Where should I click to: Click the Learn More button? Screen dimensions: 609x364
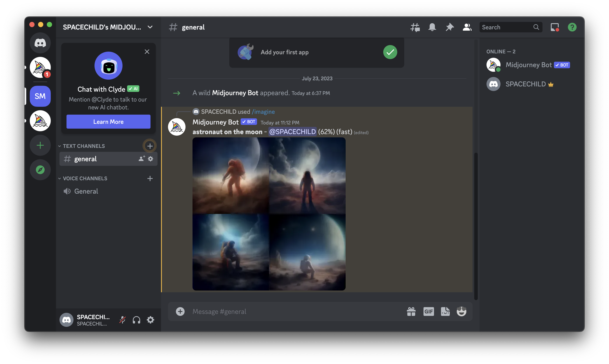108,122
